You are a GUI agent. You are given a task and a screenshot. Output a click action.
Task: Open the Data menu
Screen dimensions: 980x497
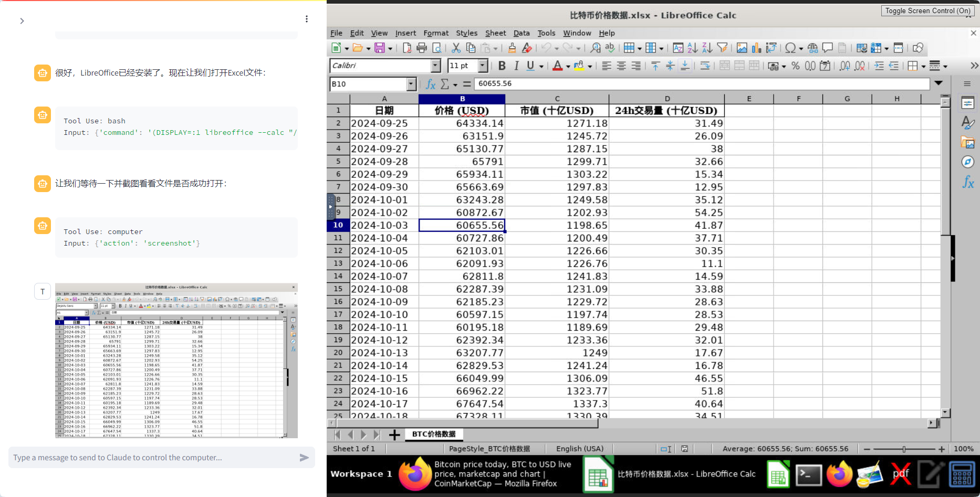pyautogui.click(x=522, y=33)
